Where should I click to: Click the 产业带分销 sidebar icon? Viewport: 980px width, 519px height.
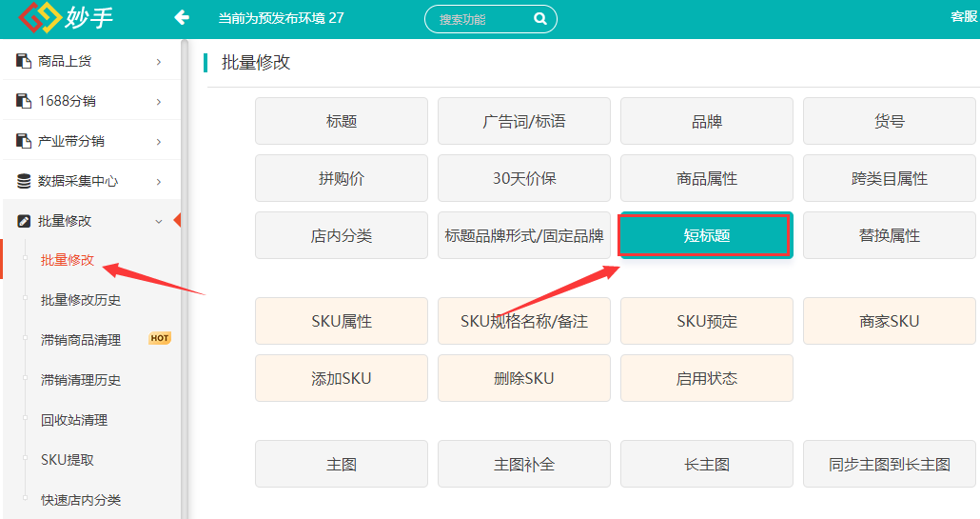coord(24,141)
